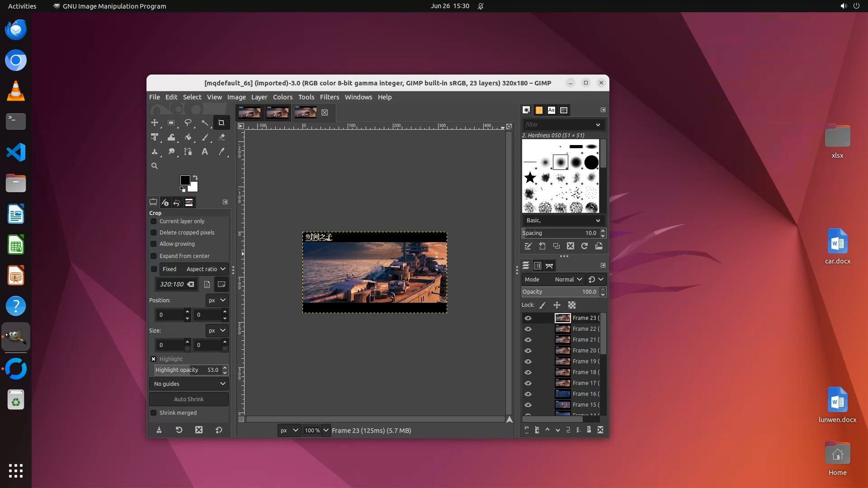Select the Frame 19 layer thumbnail

[x=562, y=361]
